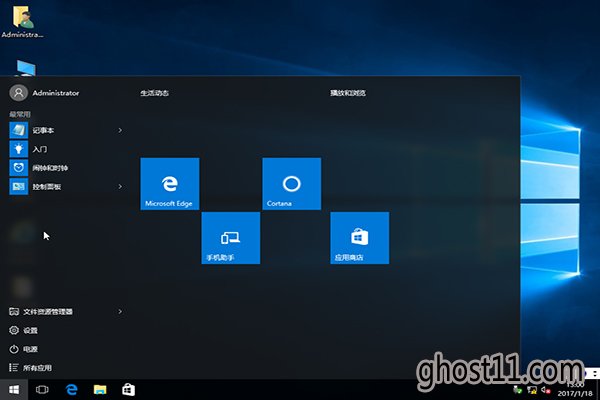Open the Microsoft Edge tile
The image size is (600, 400).
(x=170, y=184)
